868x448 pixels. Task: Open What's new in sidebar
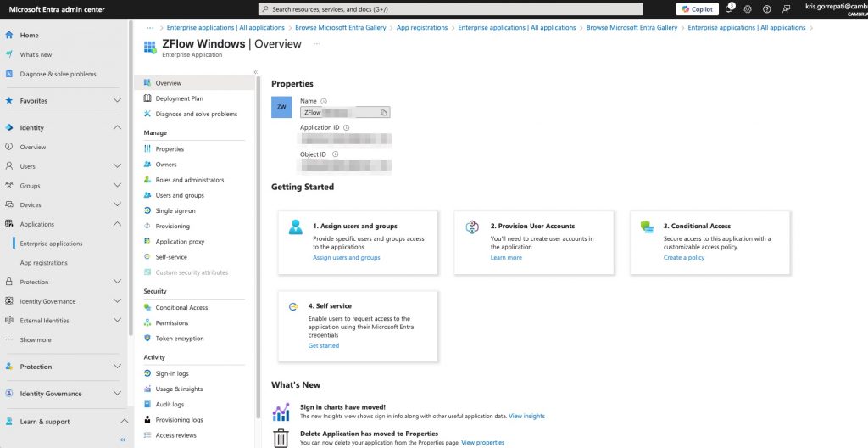coord(36,54)
